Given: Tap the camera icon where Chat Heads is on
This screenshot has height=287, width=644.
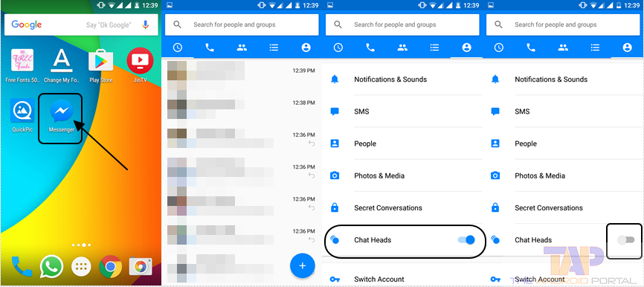Looking at the screenshot, I should [335, 175].
